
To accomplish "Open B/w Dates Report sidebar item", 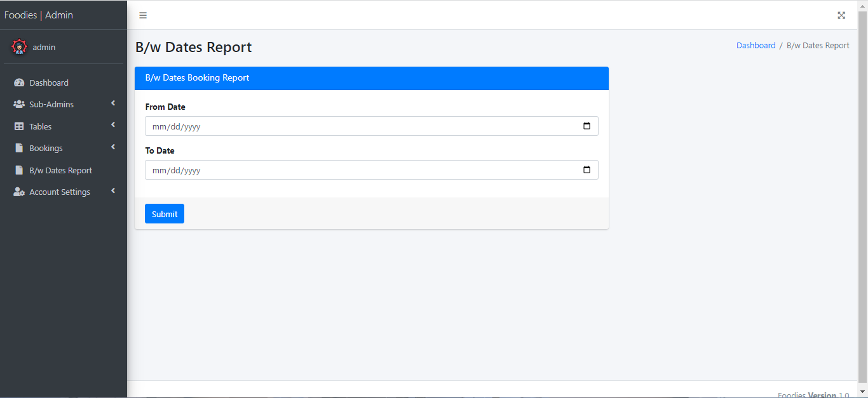I will pyautogui.click(x=60, y=170).
